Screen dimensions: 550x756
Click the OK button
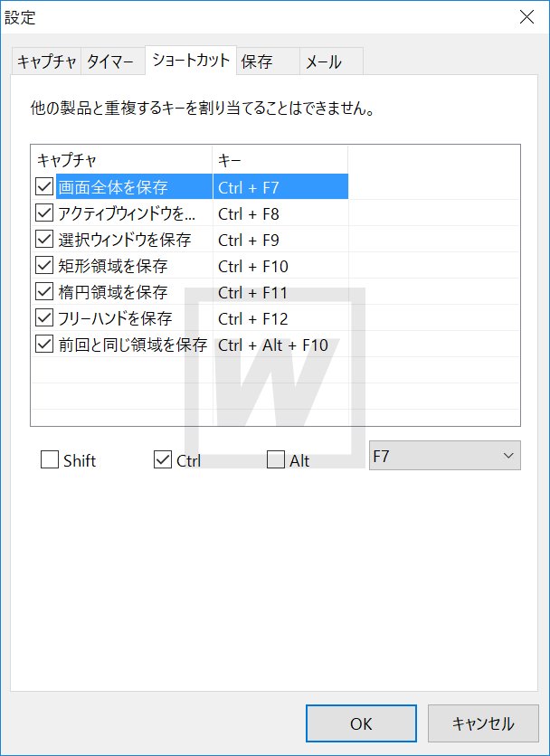(x=361, y=723)
